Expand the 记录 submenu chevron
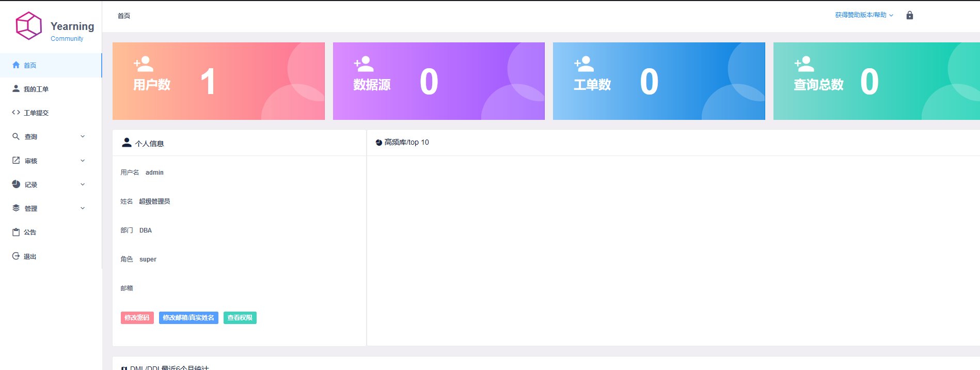 [83, 184]
